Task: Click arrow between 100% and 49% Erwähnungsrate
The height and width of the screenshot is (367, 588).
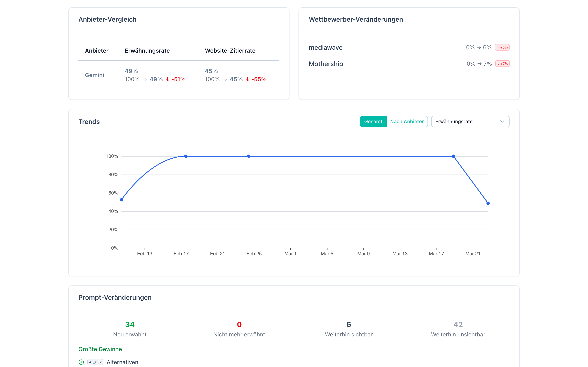Action: (x=145, y=79)
